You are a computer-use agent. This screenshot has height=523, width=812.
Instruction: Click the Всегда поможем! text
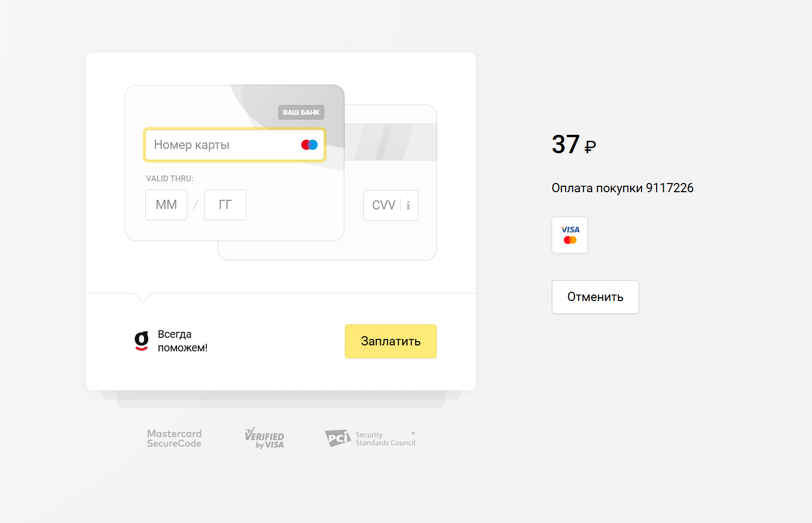coord(182,341)
